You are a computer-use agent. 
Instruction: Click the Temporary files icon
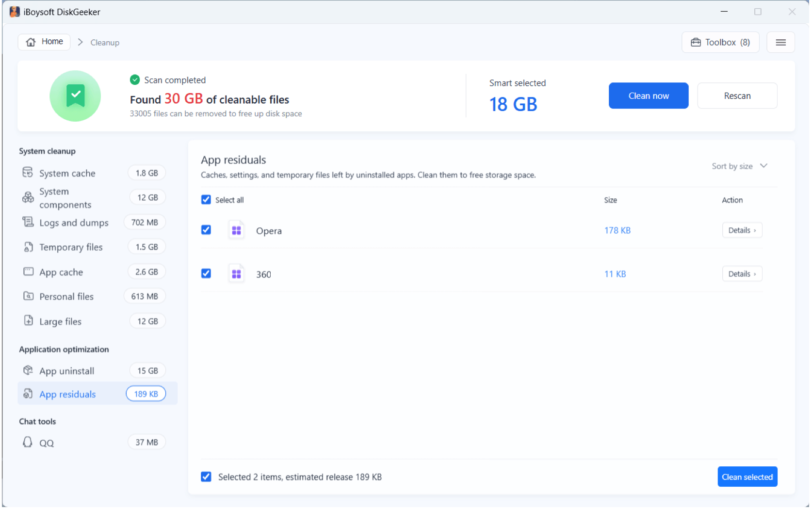tap(29, 247)
